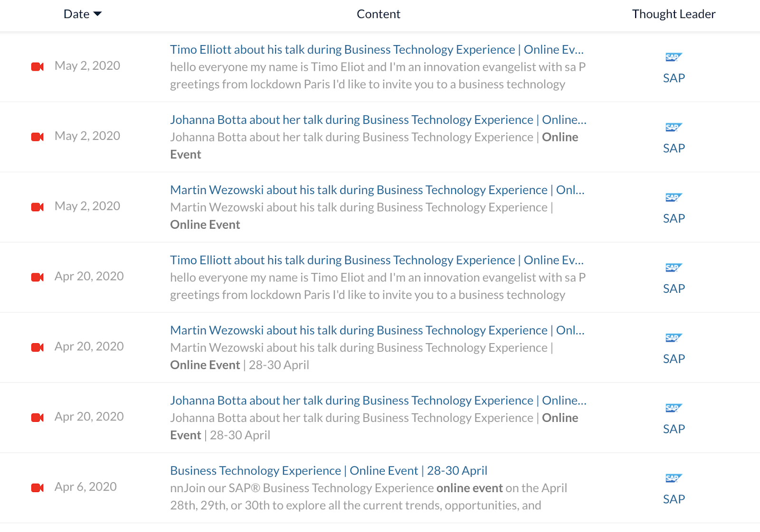Open Apr 20 Martin Wezowski talk link
This screenshot has height=532, width=760.
coord(378,330)
